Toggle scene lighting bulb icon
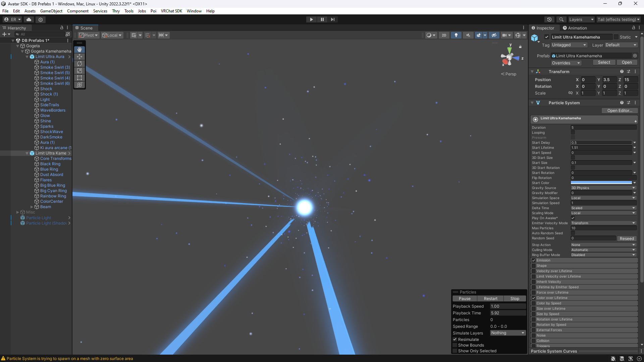644x362 pixels. pyautogui.click(x=456, y=35)
